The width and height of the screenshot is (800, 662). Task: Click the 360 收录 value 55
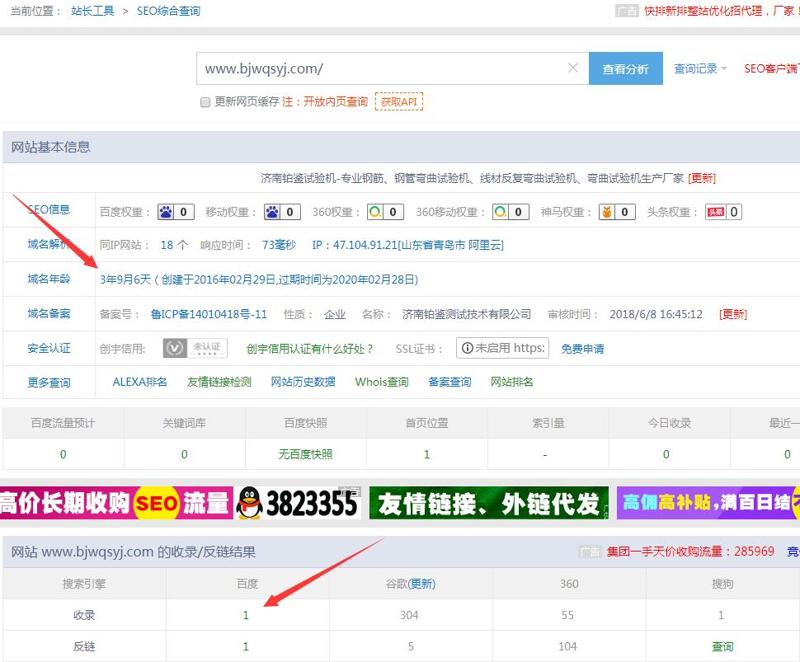pos(567,615)
